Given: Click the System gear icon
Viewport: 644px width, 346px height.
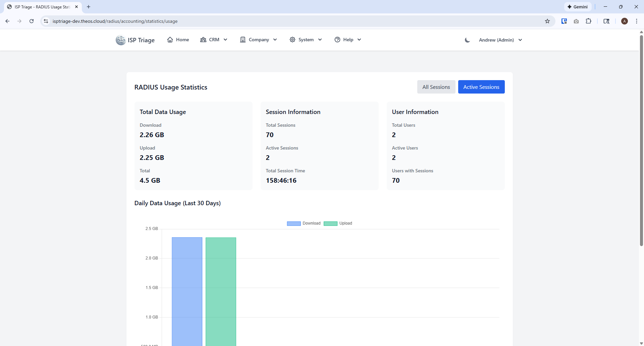Looking at the screenshot, I should (x=292, y=40).
